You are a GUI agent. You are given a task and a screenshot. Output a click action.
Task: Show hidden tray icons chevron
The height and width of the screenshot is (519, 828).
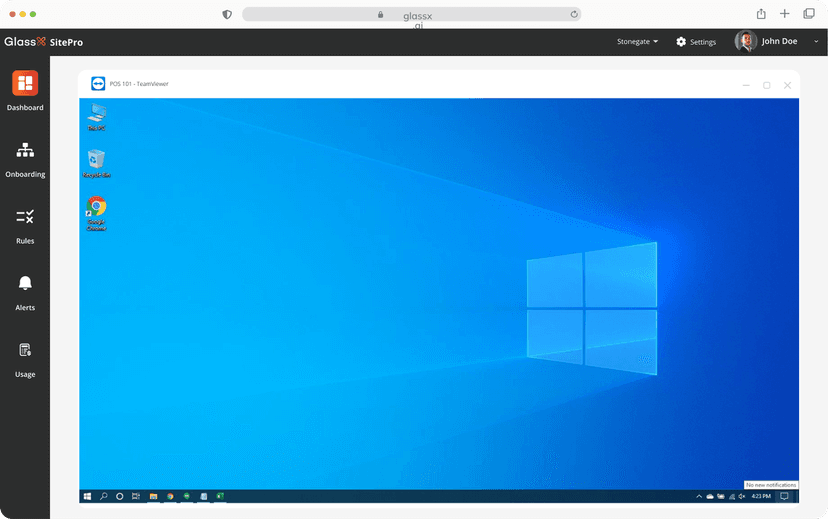[x=699, y=496]
